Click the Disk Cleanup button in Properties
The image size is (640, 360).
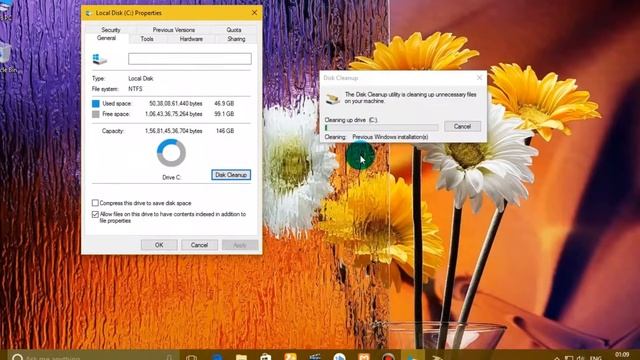pos(231,175)
